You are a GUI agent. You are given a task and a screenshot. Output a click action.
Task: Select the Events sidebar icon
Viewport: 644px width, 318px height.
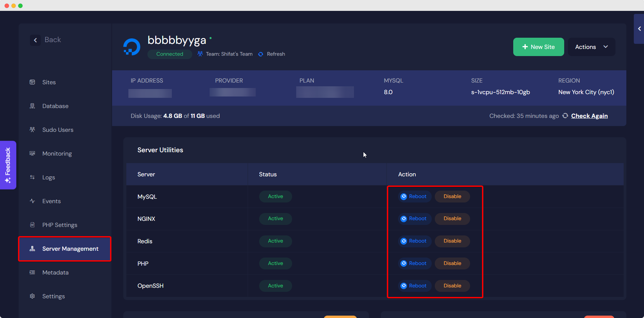tap(32, 201)
